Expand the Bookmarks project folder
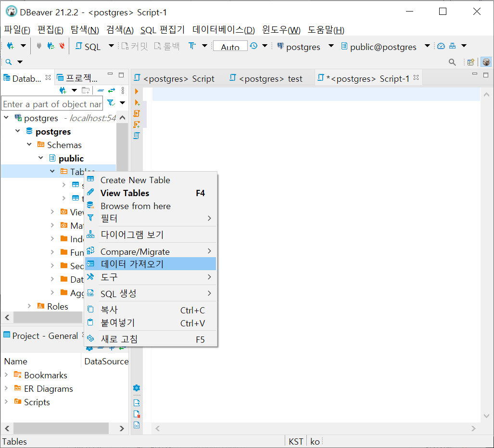 [6, 374]
